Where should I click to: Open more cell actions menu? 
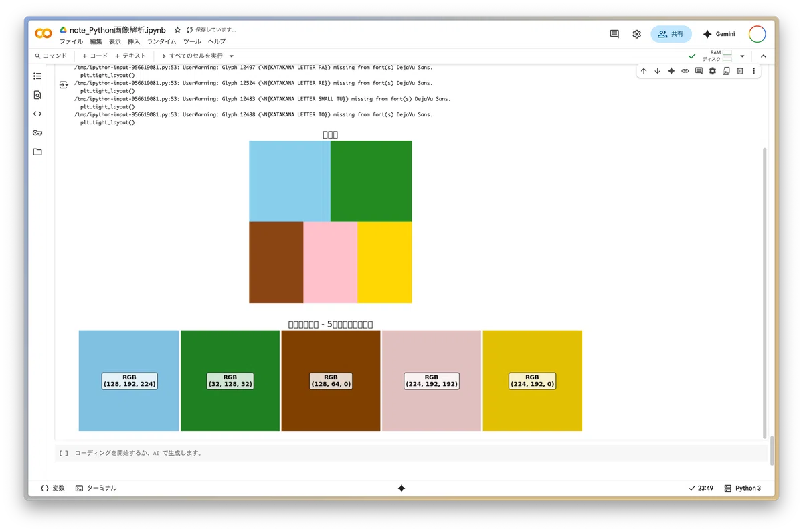[753, 71]
